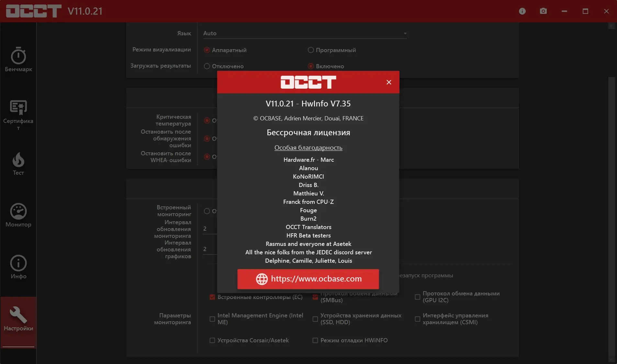The image size is (617, 364).
Task: Visit the ocbase.com link
Action: (x=308, y=279)
